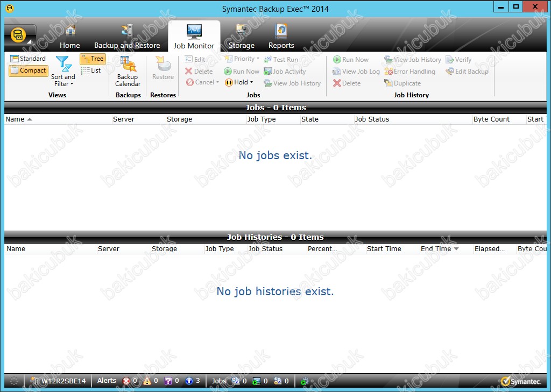Select the Compact view
The width and height of the screenshot is (551, 392).
[x=29, y=70]
